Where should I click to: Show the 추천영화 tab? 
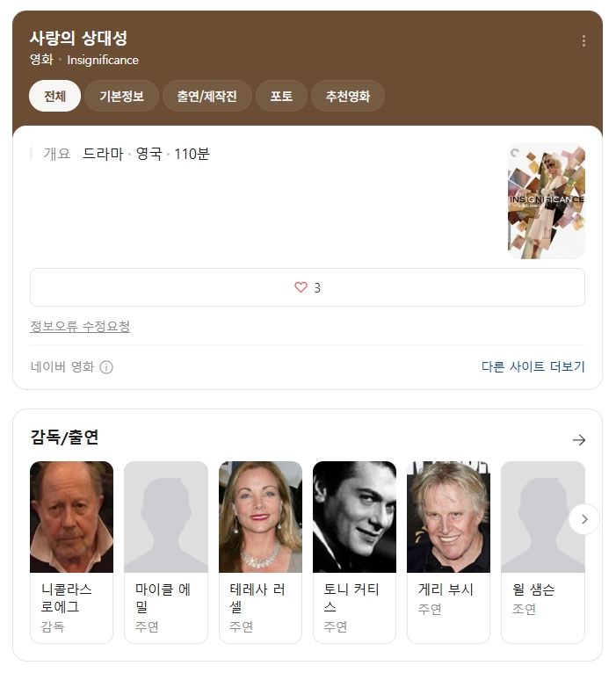(x=347, y=97)
